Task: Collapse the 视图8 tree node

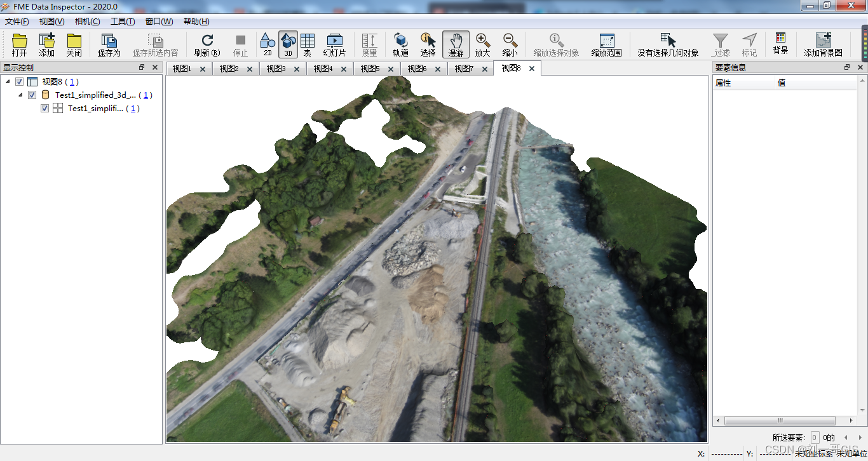Action: point(8,81)
